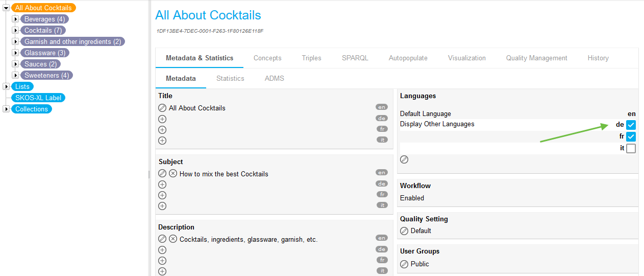Switch to the SPARQL tab
The image size is (644, 276).
(x=355, y=58)
